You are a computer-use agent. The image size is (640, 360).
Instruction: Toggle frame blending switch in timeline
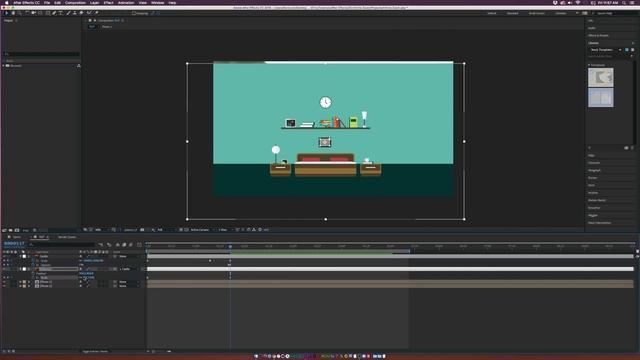124,244
